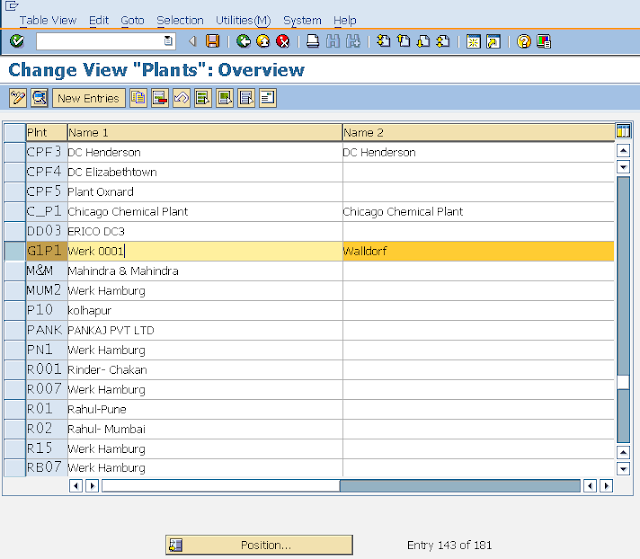Screen dimensions: 640x559
Task: Select the row selector for plant R001
Action: pyautogui.click(x=15, y=370)
